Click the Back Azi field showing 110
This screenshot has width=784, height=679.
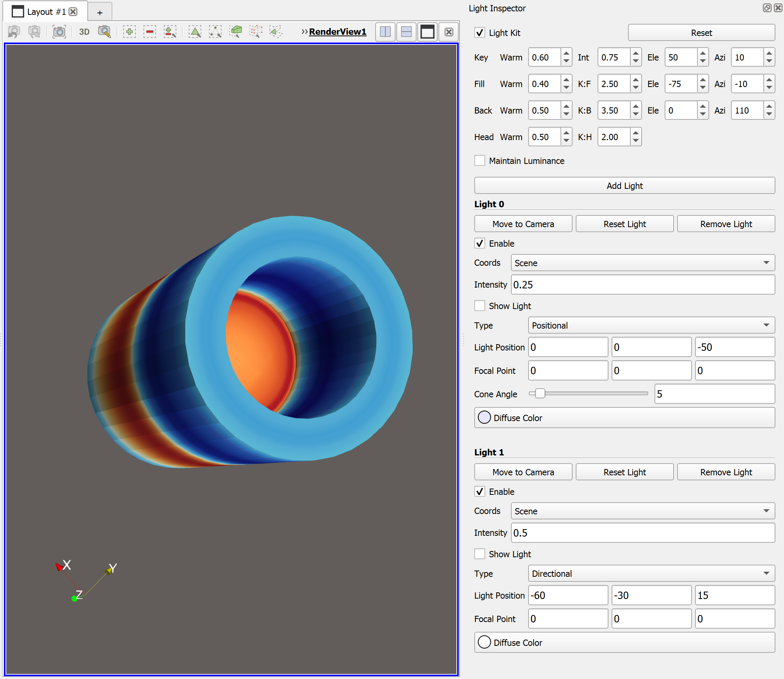[x=747, y=110]
